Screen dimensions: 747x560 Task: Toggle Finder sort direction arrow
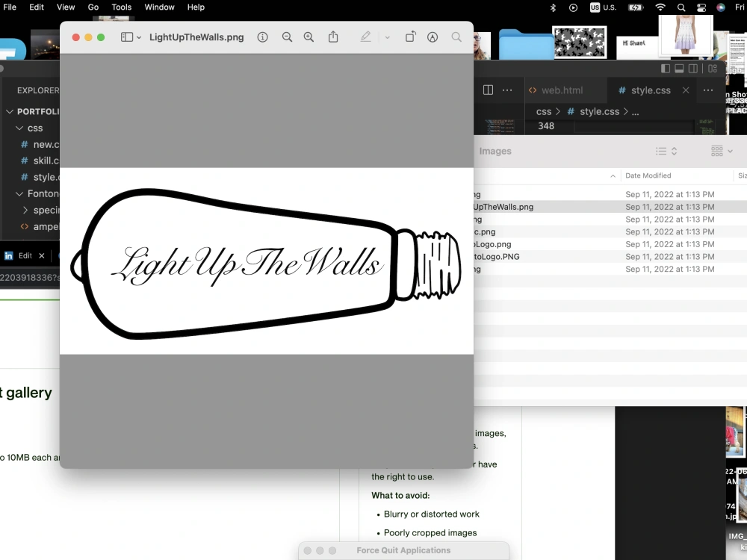click(x=613, y=175)
